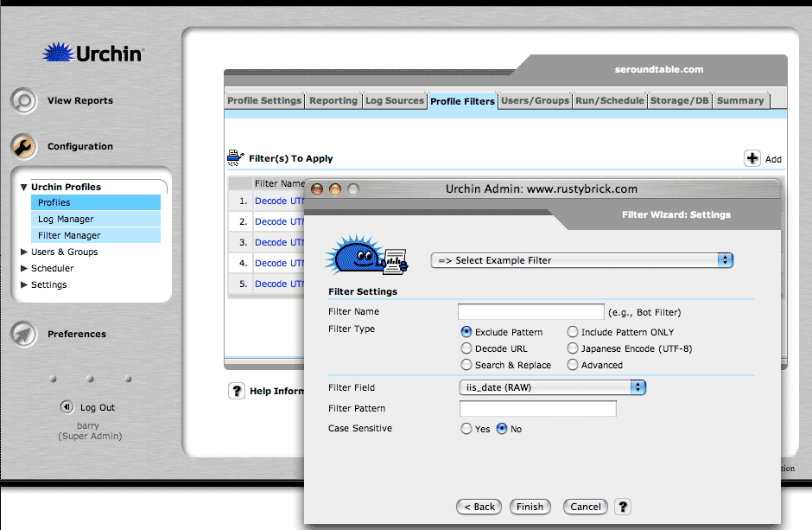
Task: Expand Users & Groups section
Action: click(x=23, y=252)
